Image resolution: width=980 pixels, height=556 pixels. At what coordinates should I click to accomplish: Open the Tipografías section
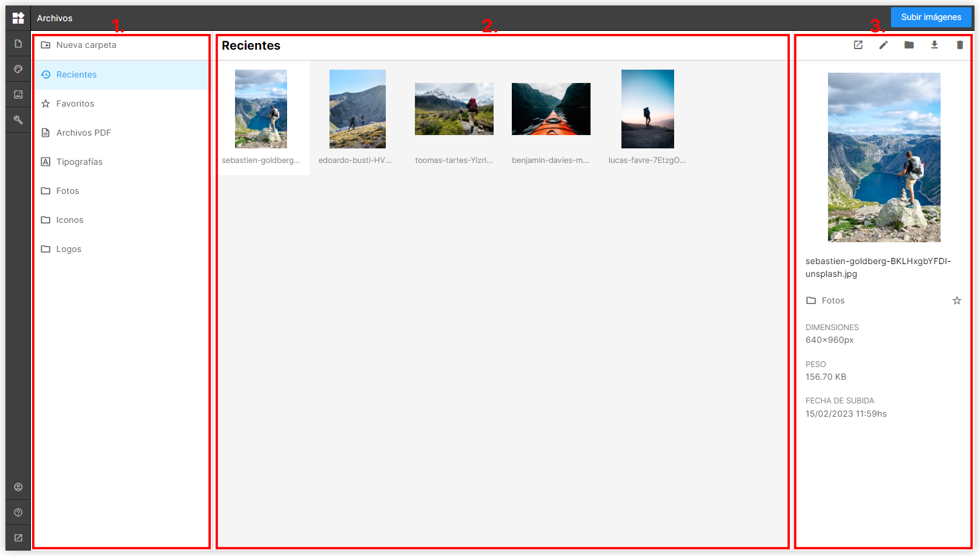tap(79, 162)
